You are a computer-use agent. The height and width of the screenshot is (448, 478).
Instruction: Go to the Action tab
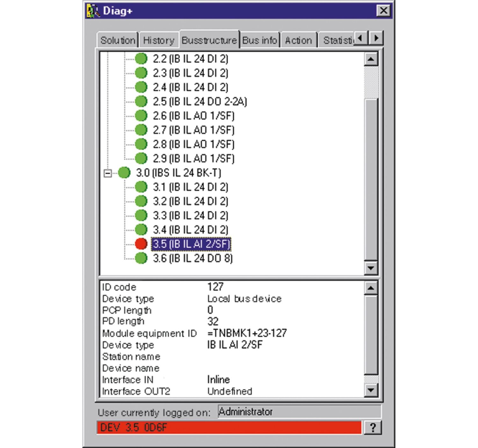point(298,40)
